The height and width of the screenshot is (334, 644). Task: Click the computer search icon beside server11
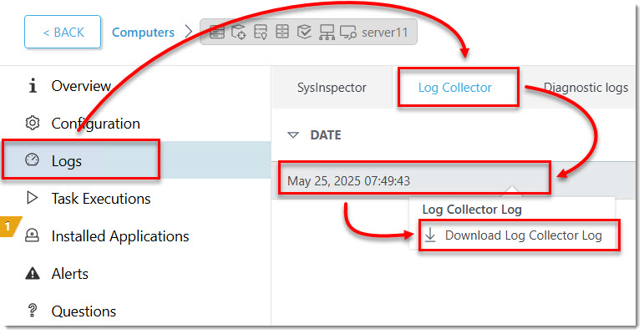pos(347,32)
